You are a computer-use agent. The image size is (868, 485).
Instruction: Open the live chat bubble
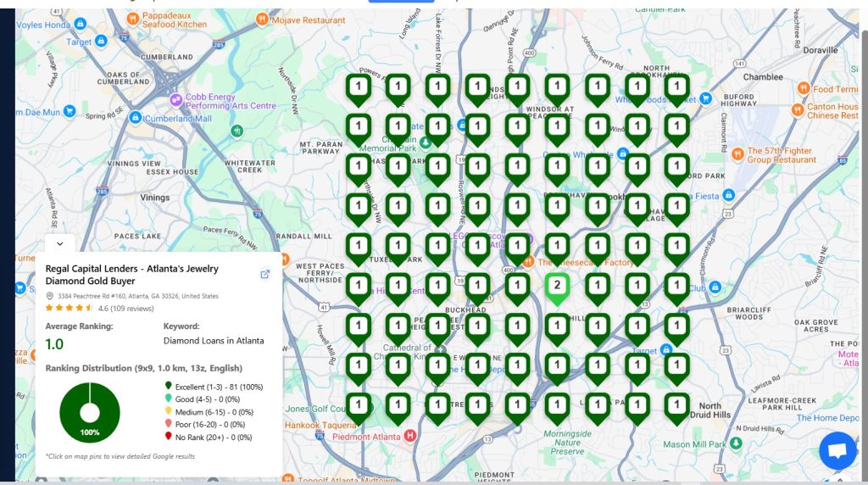coord(838,450)
